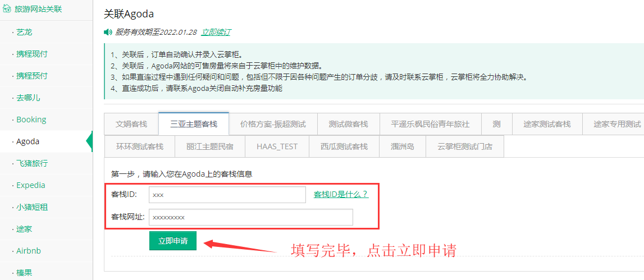Select the 三亚主题客栈 tab
644x280 pixels.
pos(194,124)
